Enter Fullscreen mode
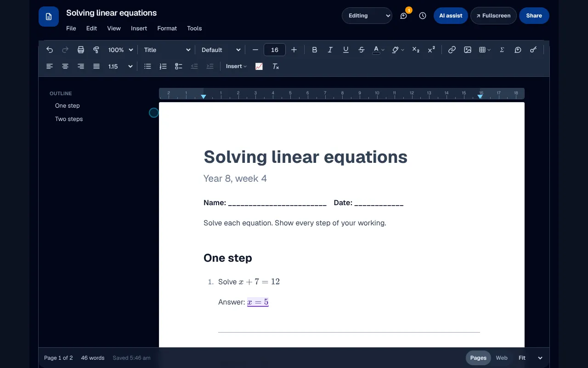 [x=493, y=16]
